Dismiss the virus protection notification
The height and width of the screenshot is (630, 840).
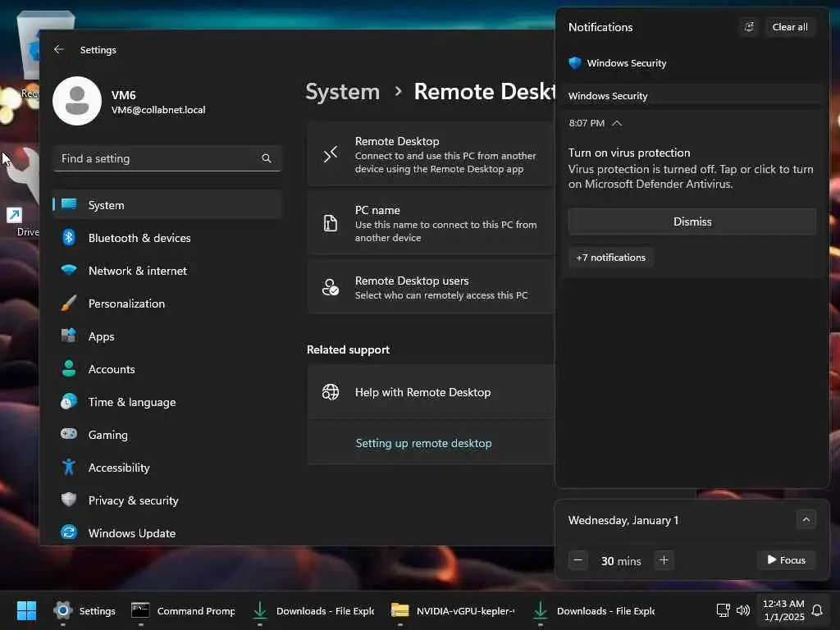pos(692,221)
